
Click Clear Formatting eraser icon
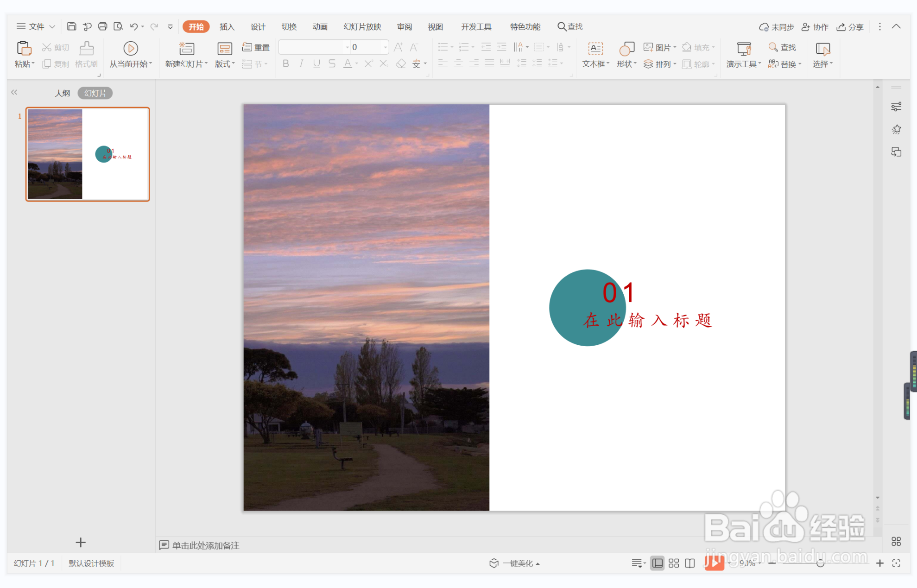click(x=401, y=64)
